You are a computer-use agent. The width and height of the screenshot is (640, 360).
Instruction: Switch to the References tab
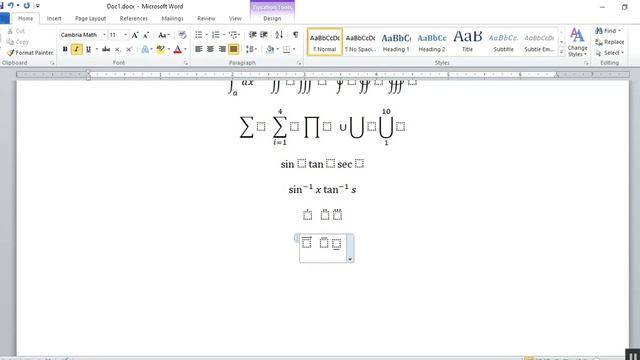[x=133, y=18]
